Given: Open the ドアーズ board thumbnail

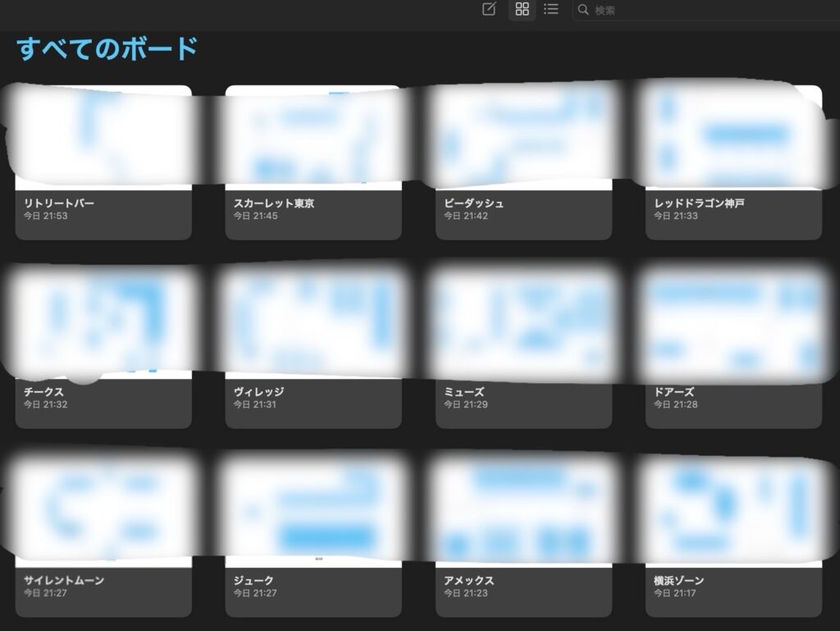Looking at the screenshot, I should (733, 322).
